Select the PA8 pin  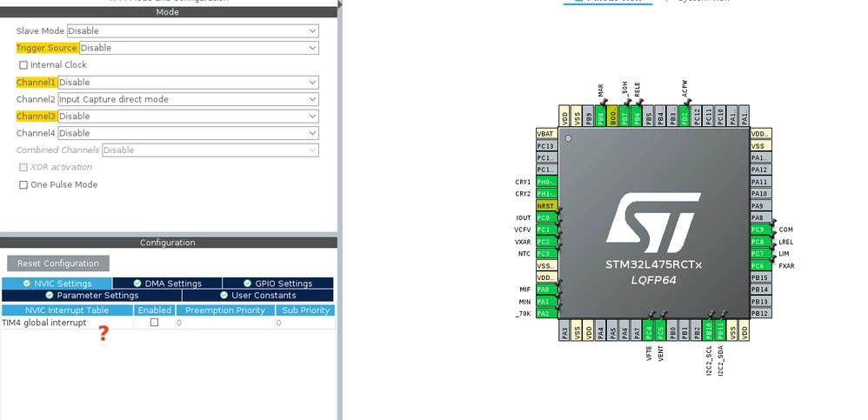(761, 218)
